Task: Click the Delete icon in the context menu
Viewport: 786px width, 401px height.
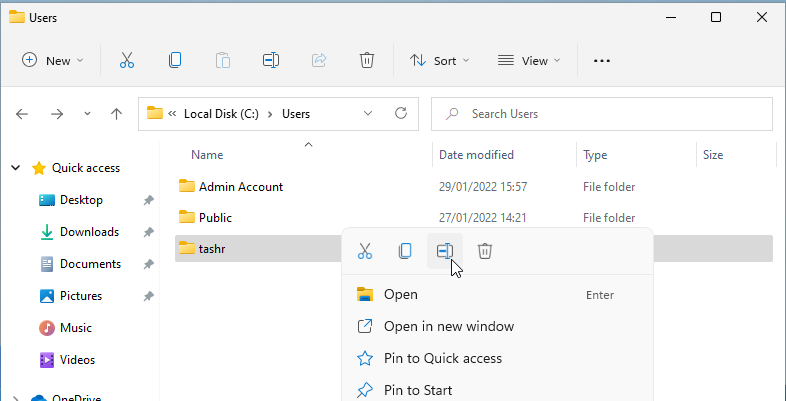Action: tap(485, 251)
